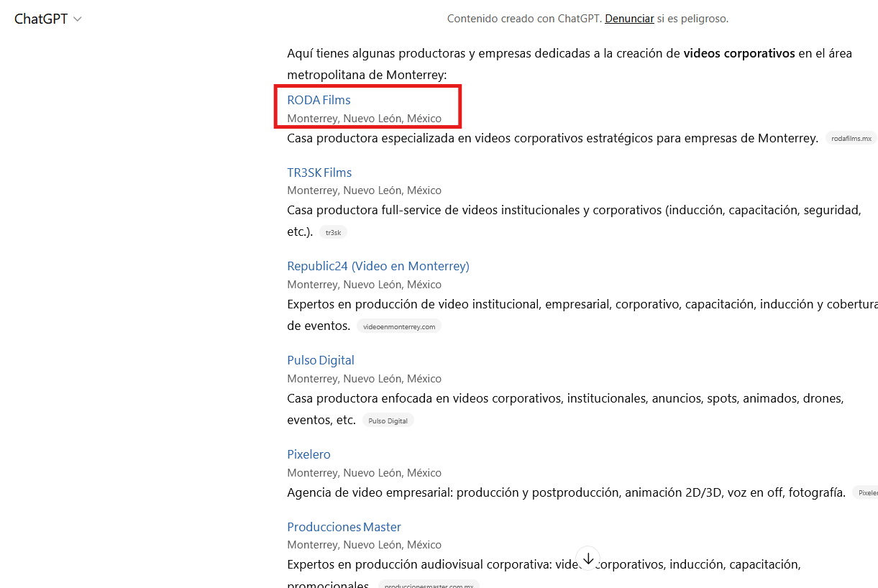Click the Pulso Digital source chip

388,421
